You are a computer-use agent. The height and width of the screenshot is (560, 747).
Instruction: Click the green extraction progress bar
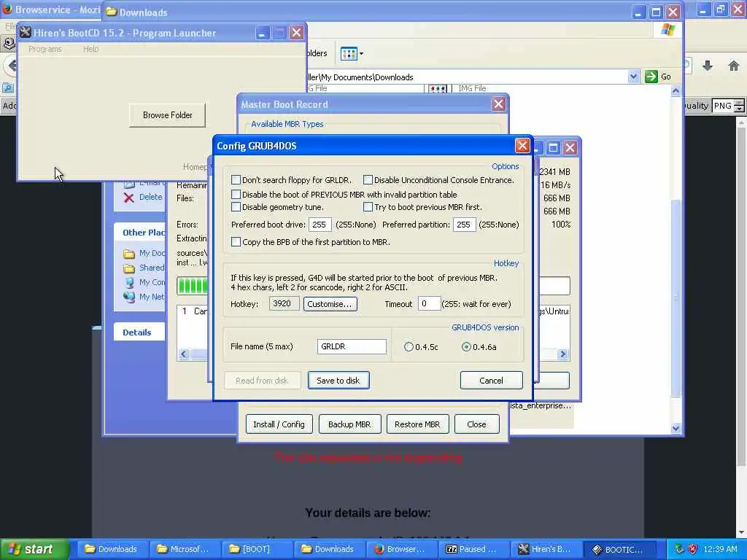coord(193,286)
